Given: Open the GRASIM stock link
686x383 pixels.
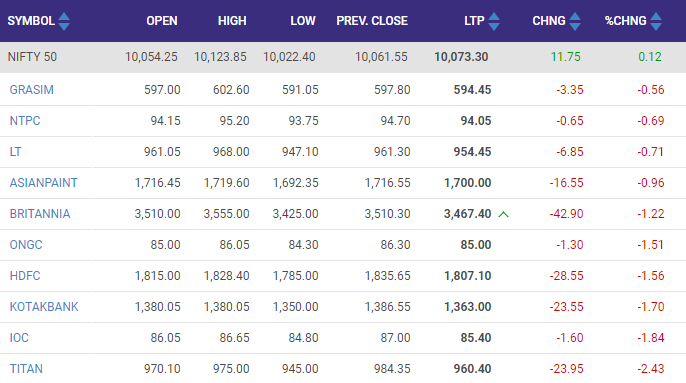Looking at the screenshot, I should pyautogui.click(x=32, y=90).
